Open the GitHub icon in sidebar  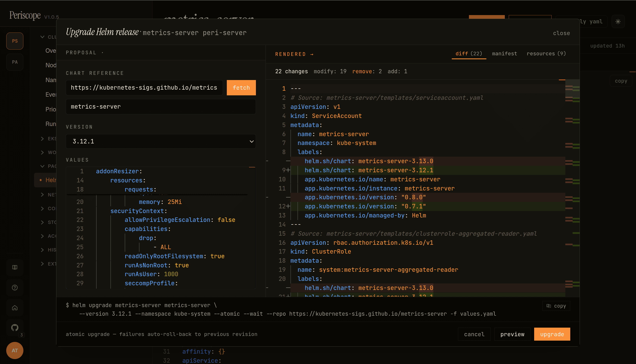[x=15, y=328]
